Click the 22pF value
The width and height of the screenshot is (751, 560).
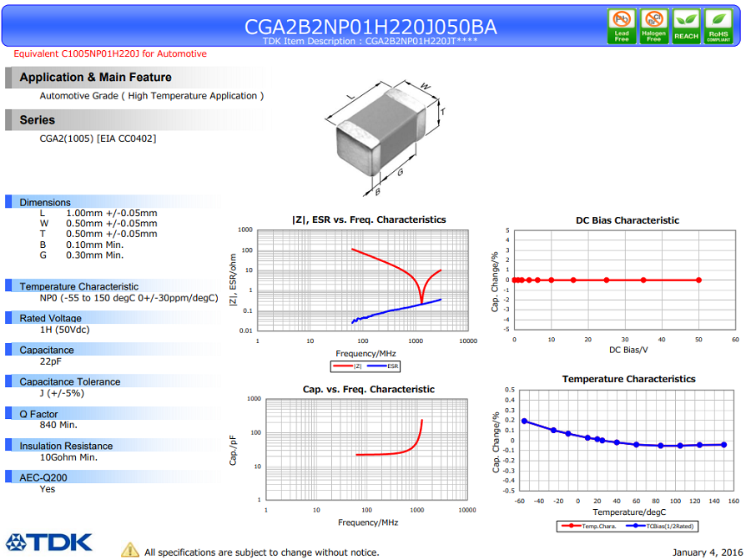(x=50, y=361)
